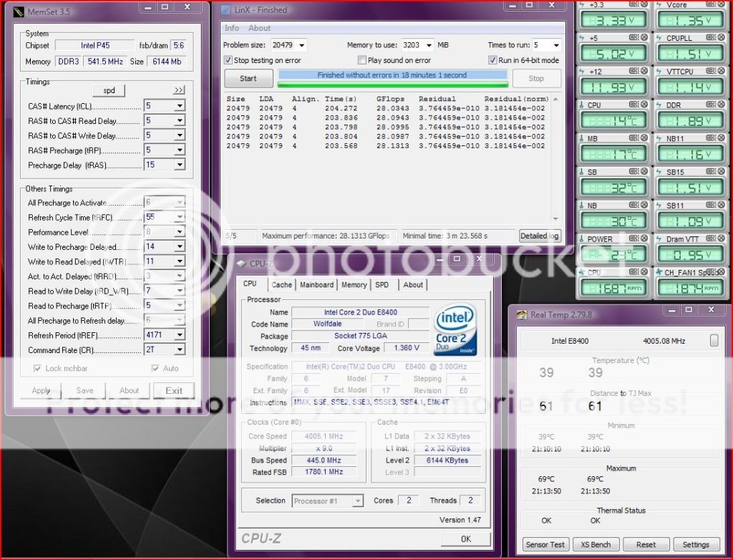Image resolution: width=733 pixels, height=560 pixels.
Task: Close the DDR voltage sensor tile
Action: (722, 105)
